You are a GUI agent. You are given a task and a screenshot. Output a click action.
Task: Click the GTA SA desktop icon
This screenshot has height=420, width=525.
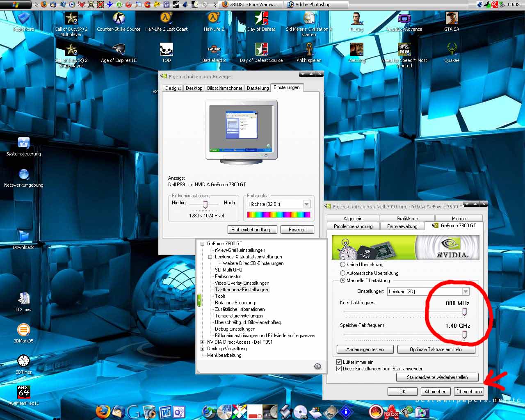coord(452,19)
